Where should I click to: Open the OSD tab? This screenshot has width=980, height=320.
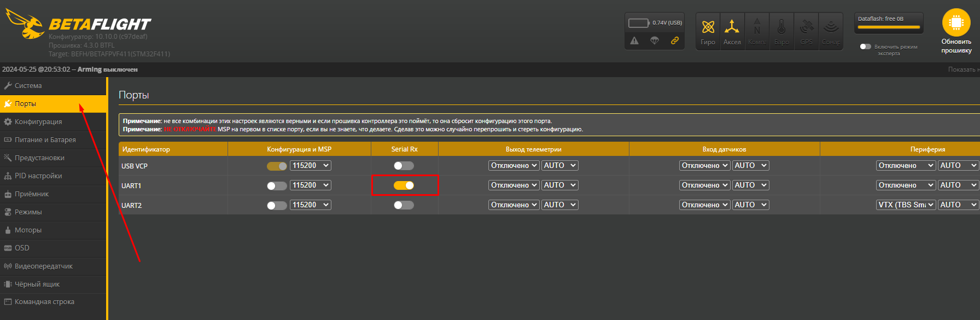(x=22, y=248)
